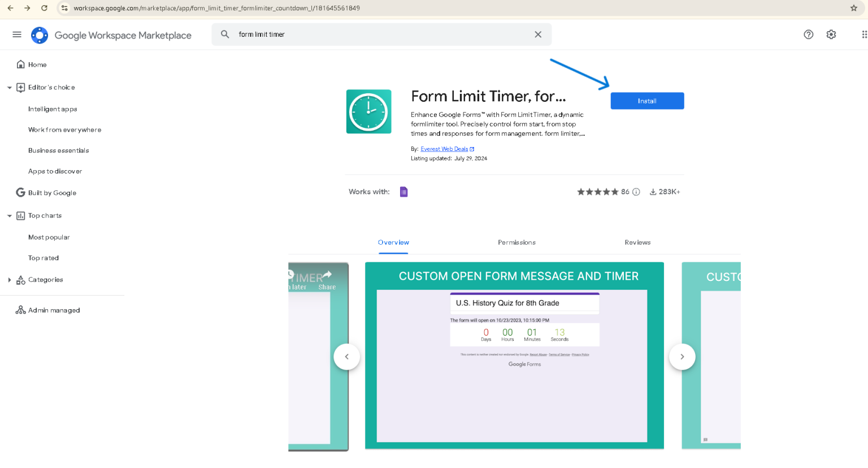Click the Form Limit Timer clock logo
Viewport: 868px width, 468px height.
point(368,111)
